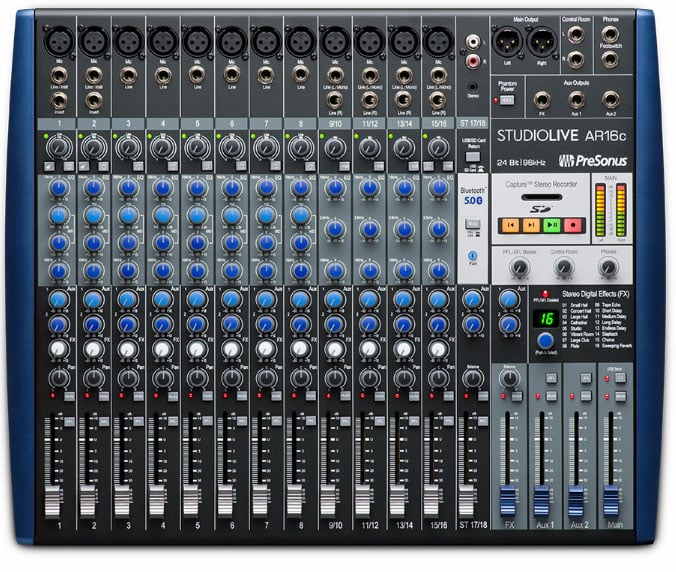This screenshot has height=572, width=676.
Task: Click the Bluetooth 5.0 label
Action: 473,196
